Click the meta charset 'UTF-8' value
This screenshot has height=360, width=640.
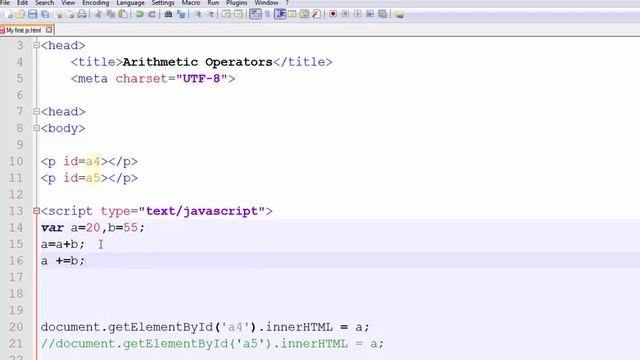pos(202,78)
